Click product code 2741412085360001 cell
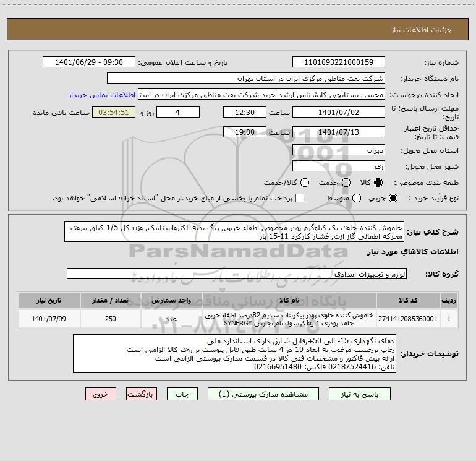 coord(408,319)
